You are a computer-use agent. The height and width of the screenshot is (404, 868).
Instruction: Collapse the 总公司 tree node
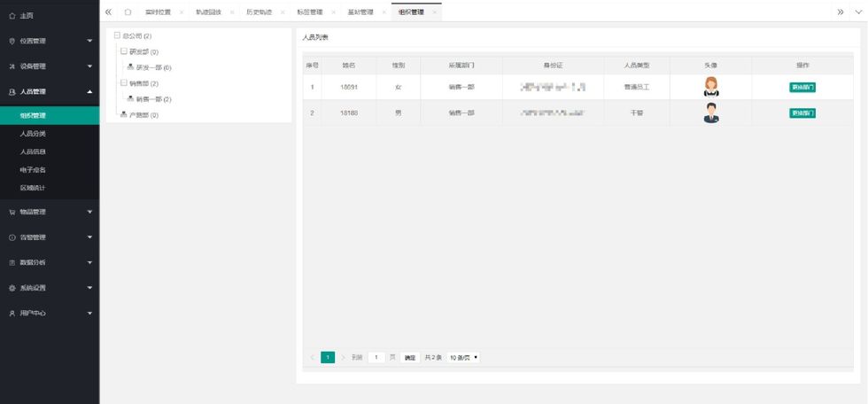tap(117, 35)
